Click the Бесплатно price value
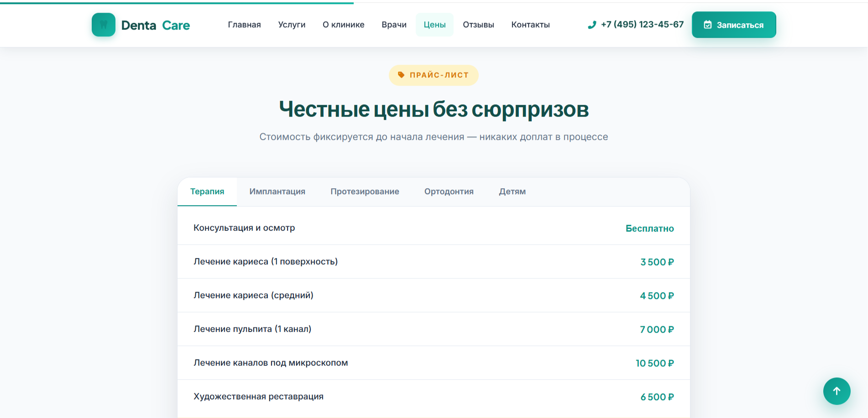 click(649, 228)
